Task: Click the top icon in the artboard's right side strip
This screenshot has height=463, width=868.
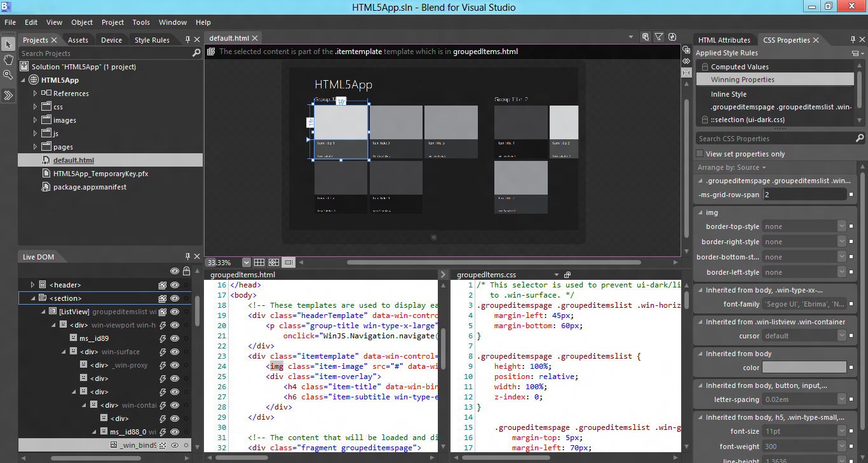Action: pos(686,50)
